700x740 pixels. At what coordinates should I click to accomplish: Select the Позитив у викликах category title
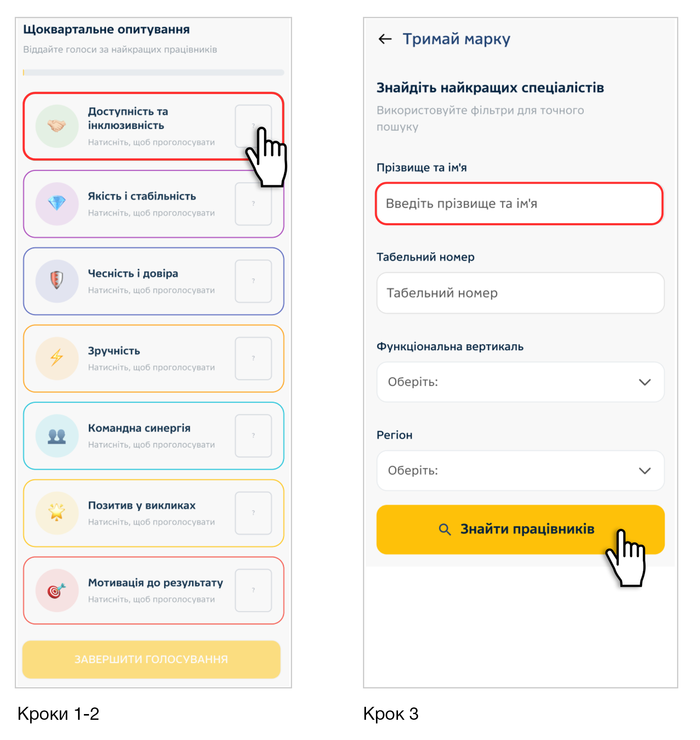click(x=142, y=505)
